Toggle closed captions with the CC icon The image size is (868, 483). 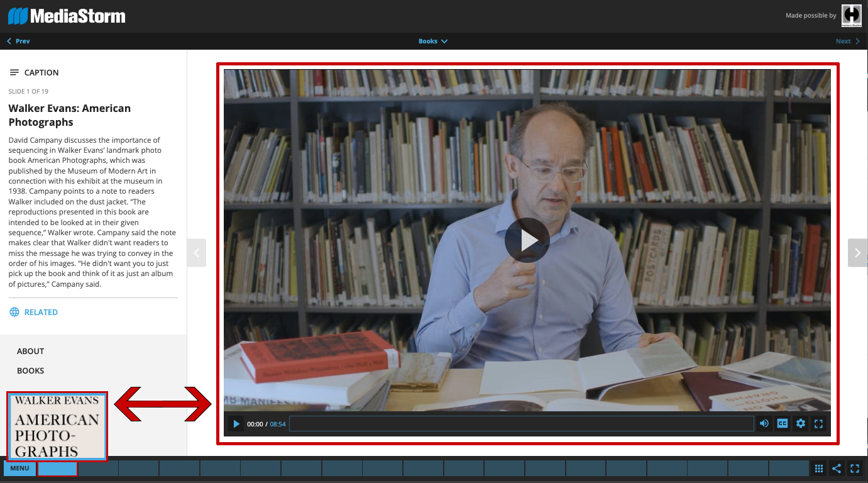(783, 424)
